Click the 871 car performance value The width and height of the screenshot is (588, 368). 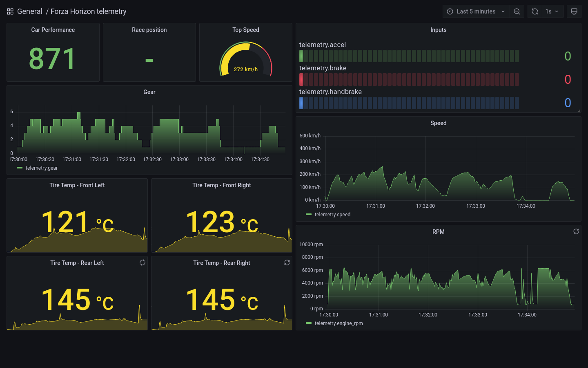[x=52, y=59]
